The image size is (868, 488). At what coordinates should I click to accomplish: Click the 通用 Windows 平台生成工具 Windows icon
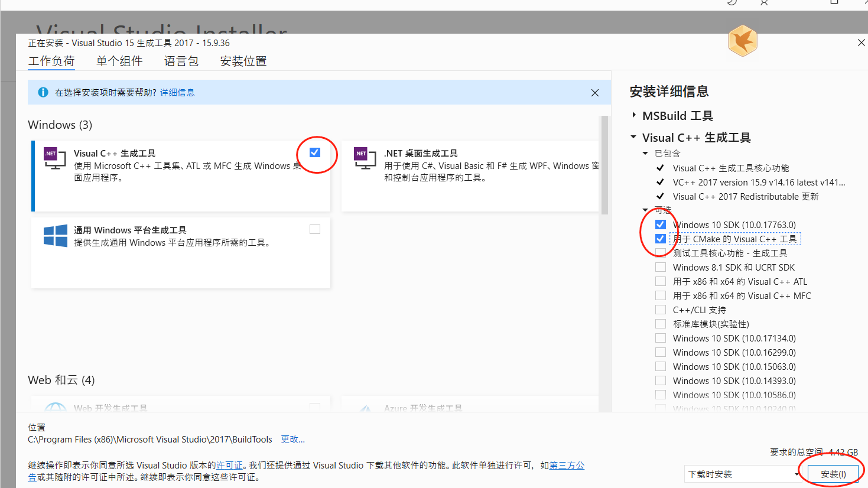[55, 236]
